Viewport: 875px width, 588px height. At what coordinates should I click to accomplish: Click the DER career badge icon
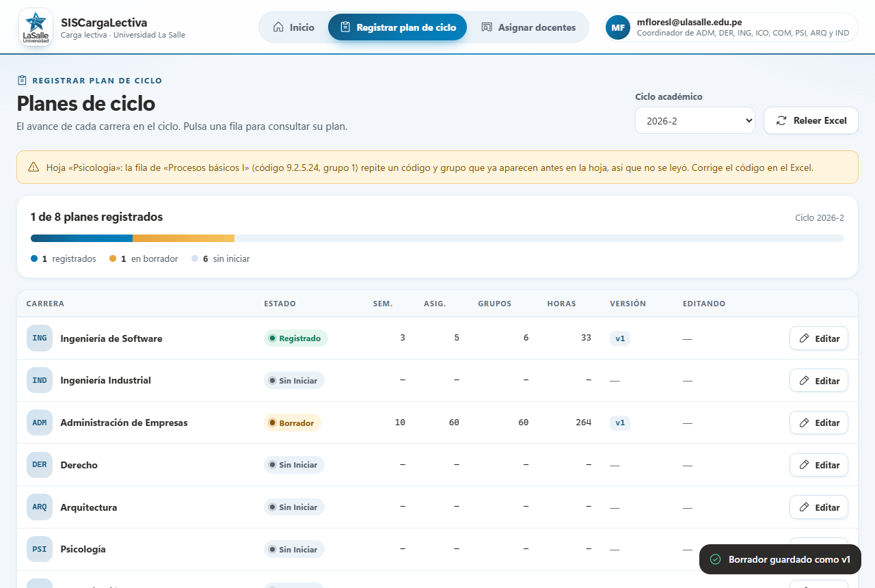tap(40, 465)
